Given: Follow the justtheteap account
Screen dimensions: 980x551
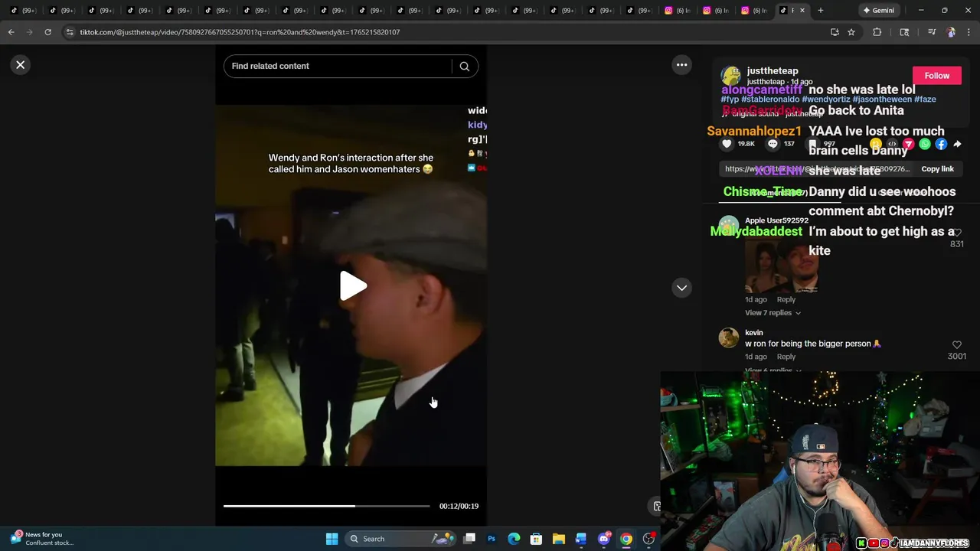Looking at the screenshot, I should pos(936,76).
